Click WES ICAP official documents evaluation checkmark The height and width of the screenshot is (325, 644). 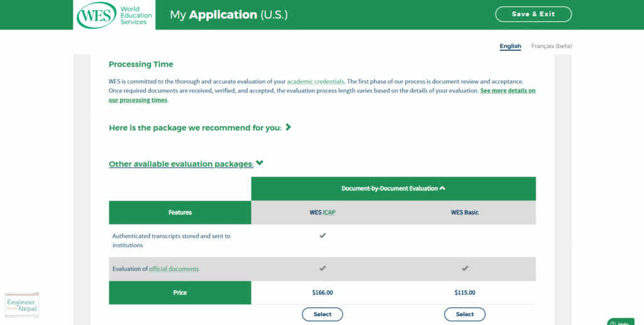323,268
